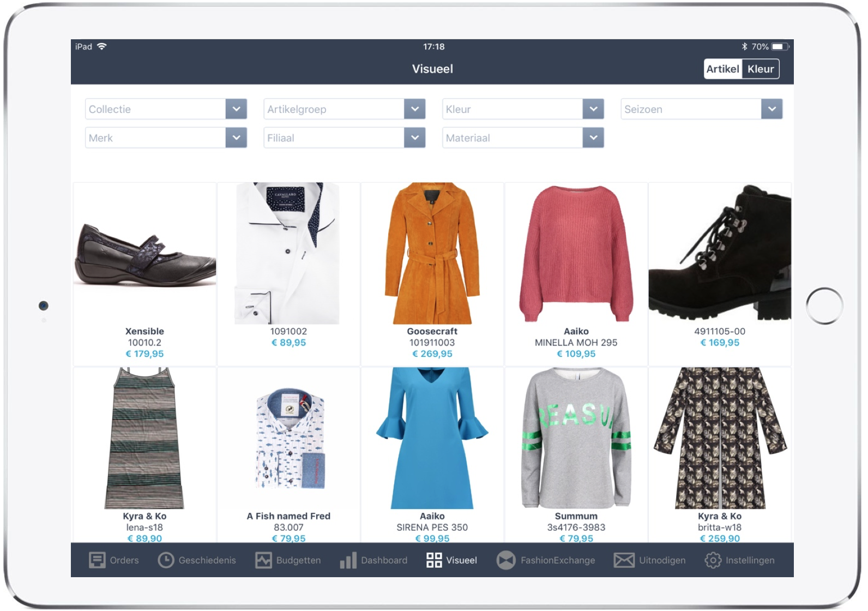Go to the Budgetten tab label

298,560
